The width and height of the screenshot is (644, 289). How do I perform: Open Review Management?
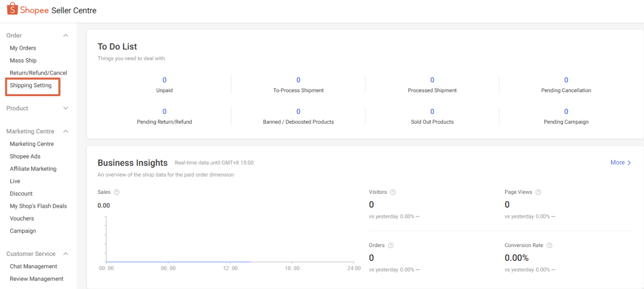tap(36, 279)
